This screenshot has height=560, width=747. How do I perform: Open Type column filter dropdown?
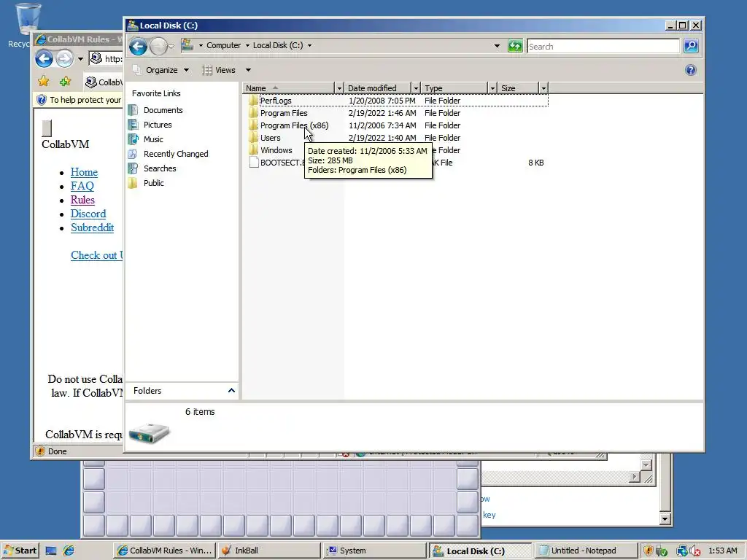492,88
